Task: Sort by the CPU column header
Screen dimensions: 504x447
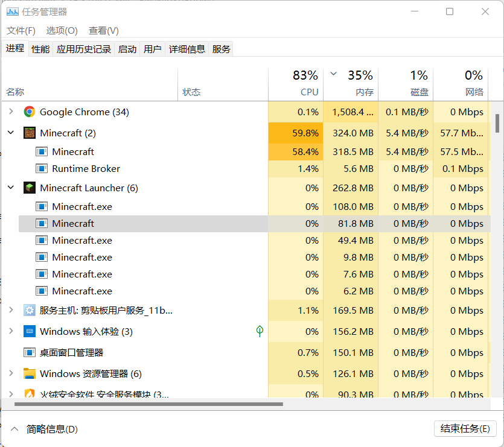Action: 296,84
